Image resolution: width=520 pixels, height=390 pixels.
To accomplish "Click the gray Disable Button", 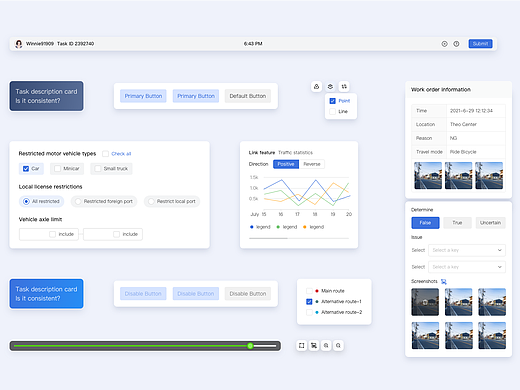I will [x=248, y=294].
